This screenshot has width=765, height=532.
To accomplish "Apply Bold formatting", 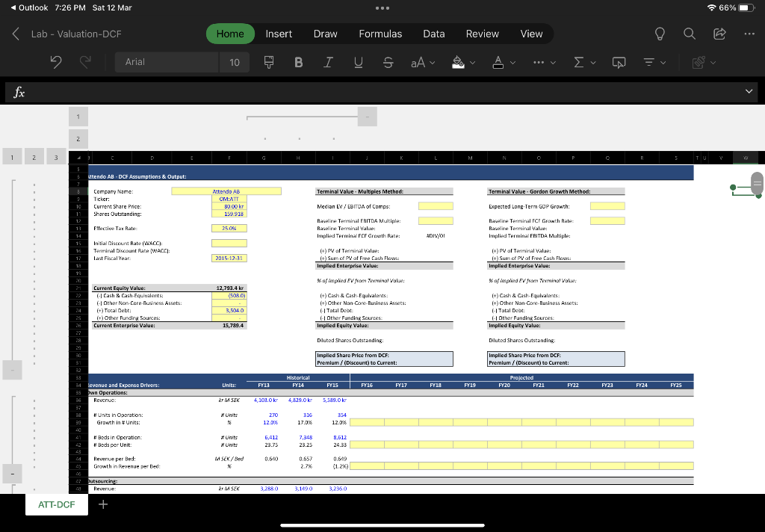I will click(299, 62).
